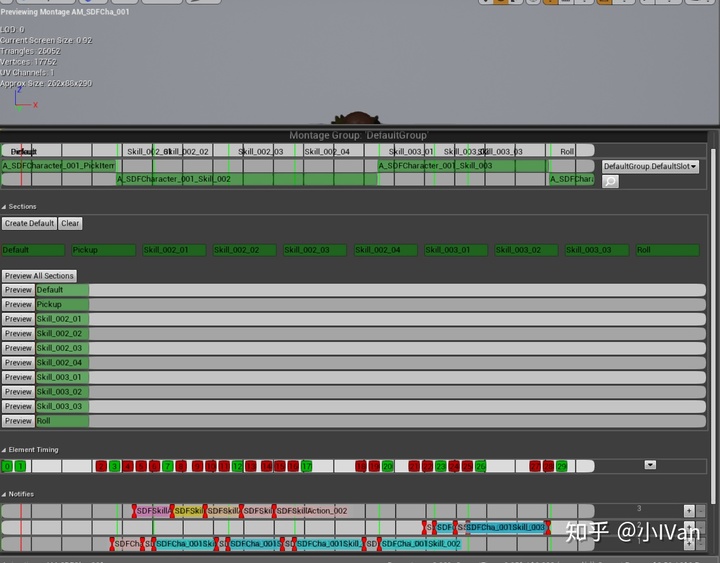Select the A_SDFCharacter_001_Skill_003 animation segment

463,165
